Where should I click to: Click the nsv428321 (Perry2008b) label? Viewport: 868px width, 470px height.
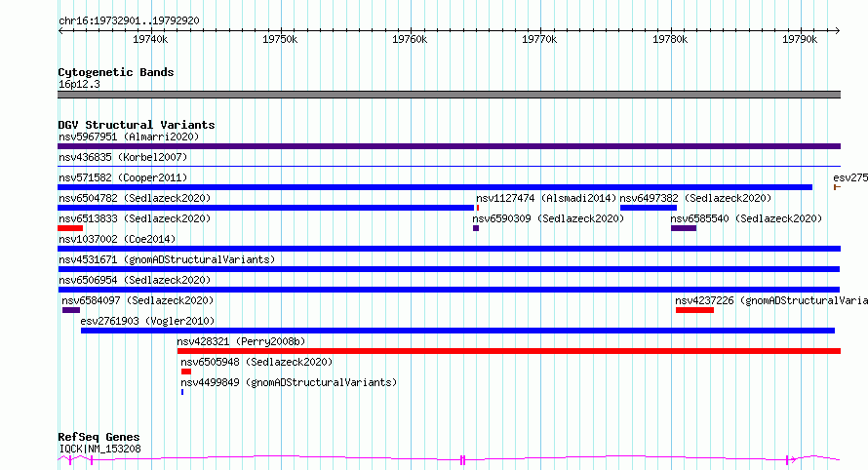point(241,341)
